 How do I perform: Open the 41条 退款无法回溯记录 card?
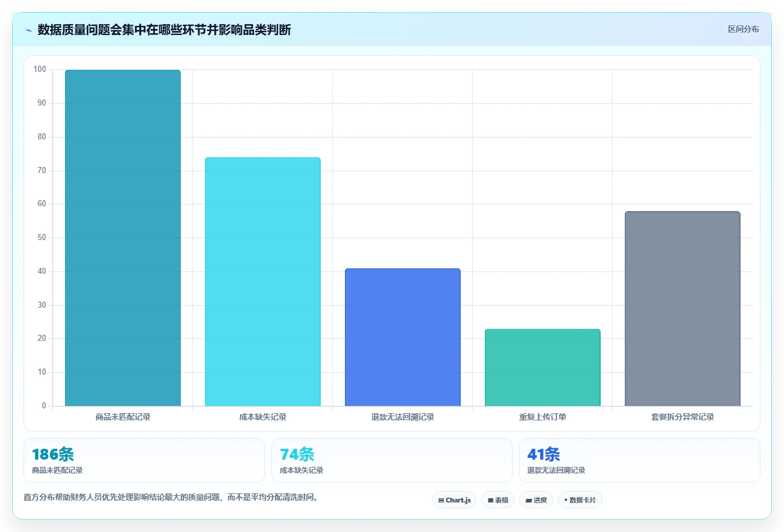(639, 460)
